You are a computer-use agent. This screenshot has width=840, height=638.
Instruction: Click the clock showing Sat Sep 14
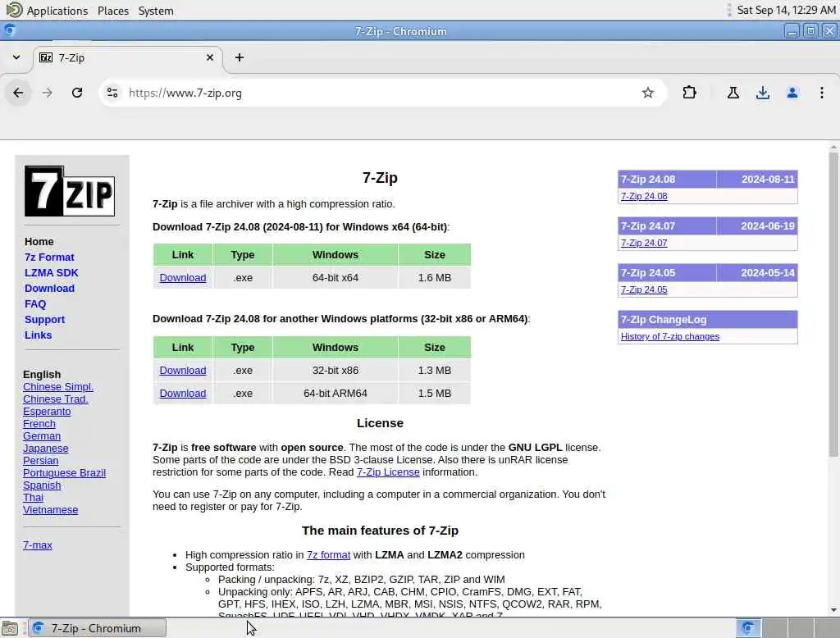786,10
